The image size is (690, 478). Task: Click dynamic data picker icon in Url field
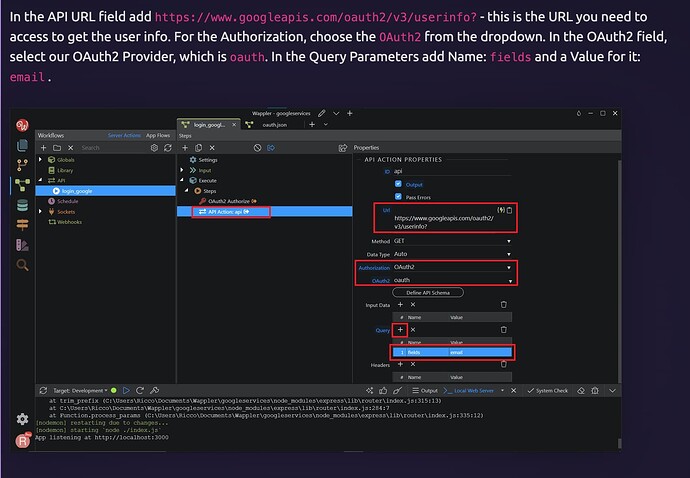point(501,210)
